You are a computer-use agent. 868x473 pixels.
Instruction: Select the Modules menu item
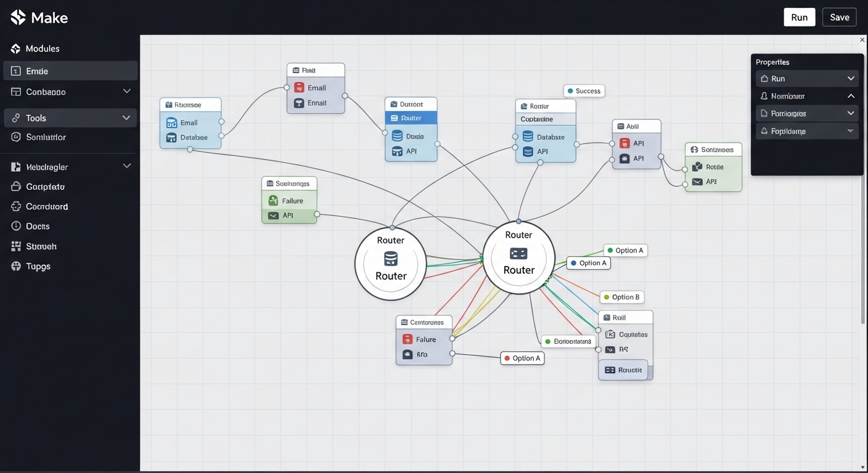pos(43,49)
